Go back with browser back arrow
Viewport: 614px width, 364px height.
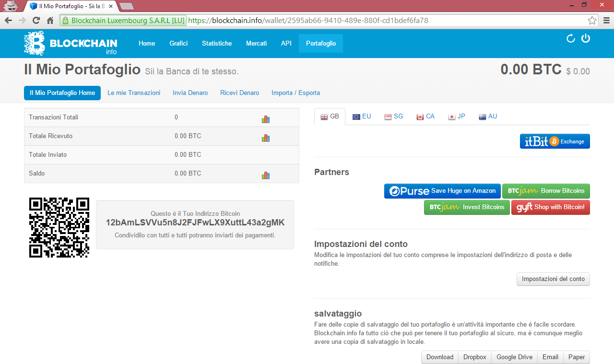tap(8, 20)
